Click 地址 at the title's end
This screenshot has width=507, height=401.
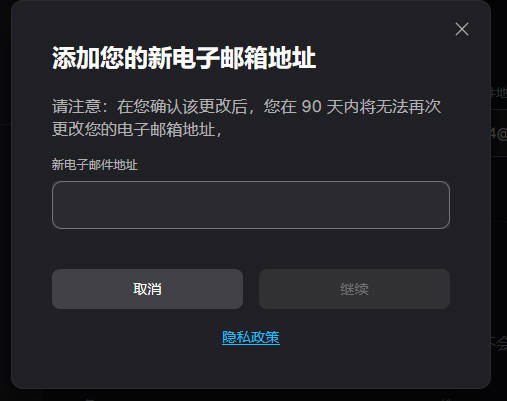(x=292, y=58)
